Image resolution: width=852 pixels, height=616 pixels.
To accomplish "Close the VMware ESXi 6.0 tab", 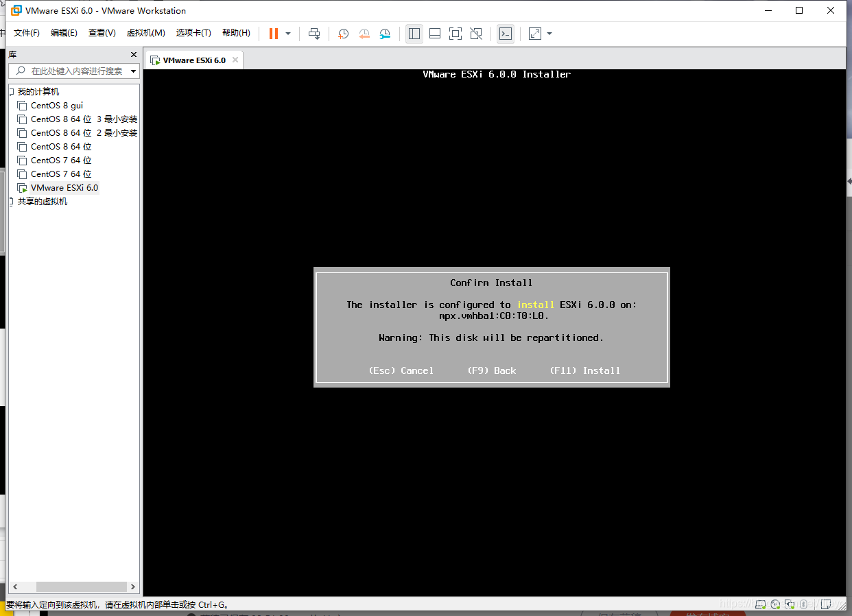I will [235, 60].
